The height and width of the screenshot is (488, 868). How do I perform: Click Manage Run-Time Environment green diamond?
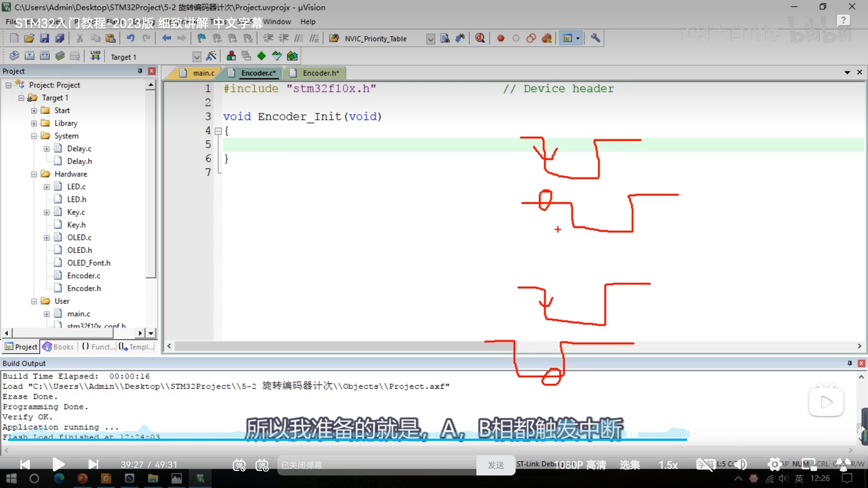(x=261, y=56)
